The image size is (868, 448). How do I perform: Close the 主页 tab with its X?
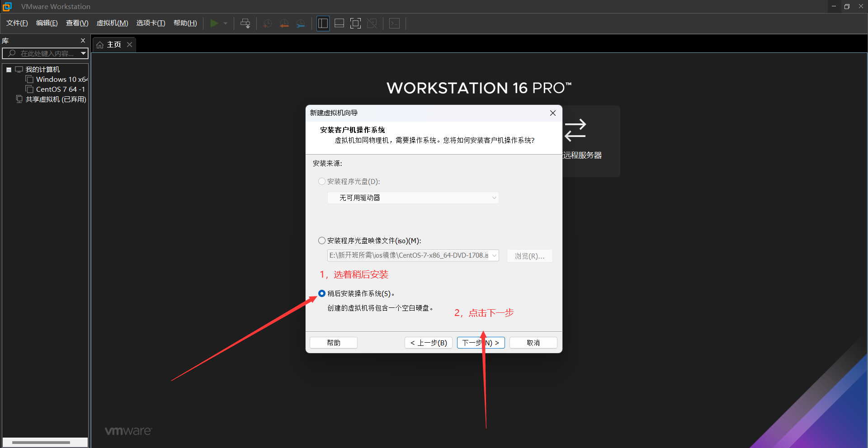(x=129, y=44)
